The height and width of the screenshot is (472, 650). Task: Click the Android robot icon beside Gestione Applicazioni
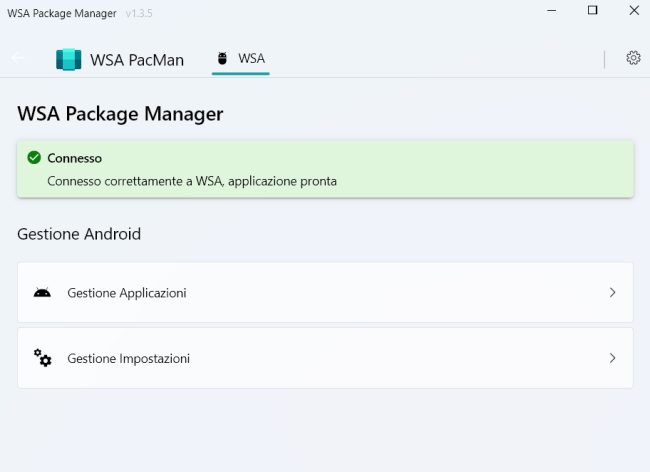coord(42,293)
